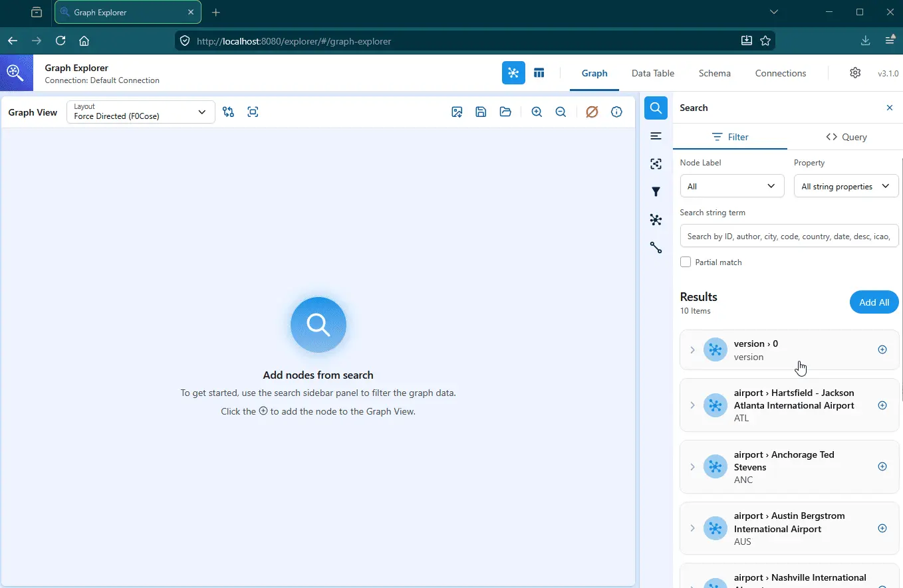
Task: Click the browser address bar
Action: [x=459, y=41]
